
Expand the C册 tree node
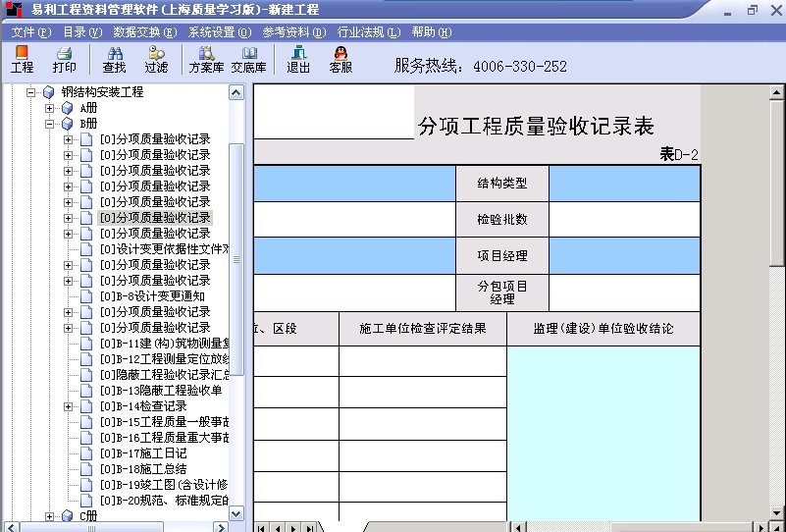pos(50,516)
